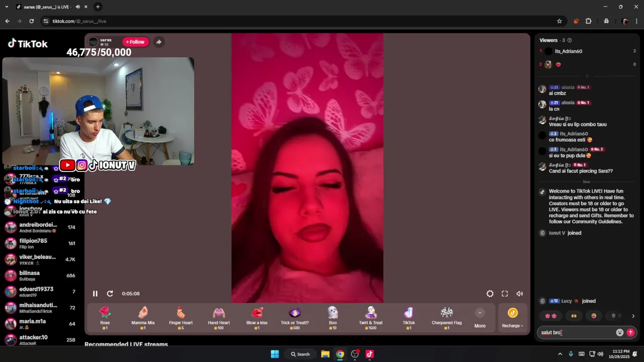View site information icon in address bar
This screenshot has width=644, height=362.
tap(46, 21)
